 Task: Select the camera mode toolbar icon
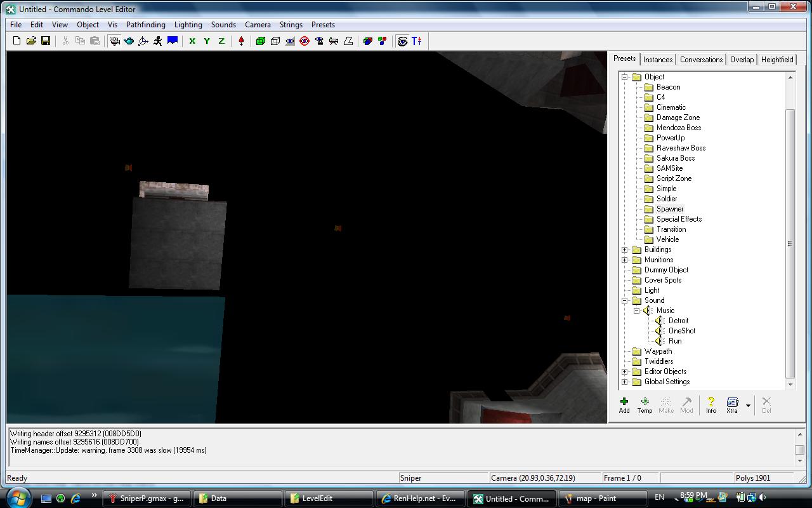click(x=115, y=41)
